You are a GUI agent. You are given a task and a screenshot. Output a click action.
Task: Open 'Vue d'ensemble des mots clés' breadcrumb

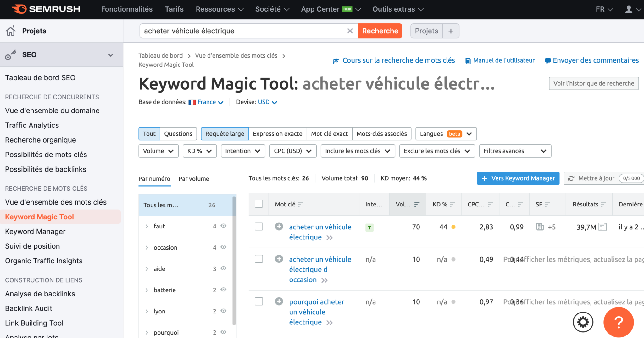[236, 56]
